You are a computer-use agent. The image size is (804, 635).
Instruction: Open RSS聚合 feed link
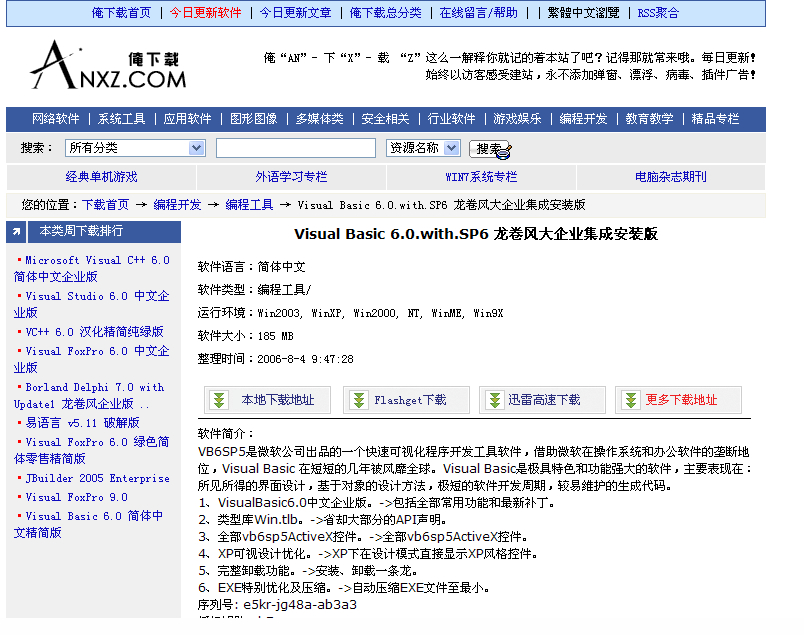tap(658, 13)
